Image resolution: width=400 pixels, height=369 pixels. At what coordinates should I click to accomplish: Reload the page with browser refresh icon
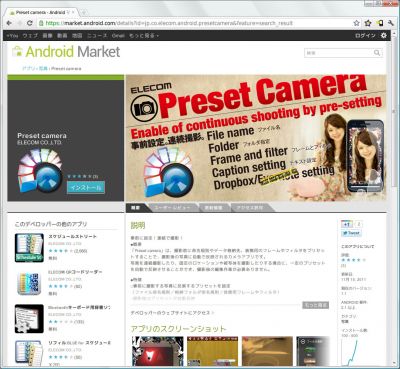click(30, 23)
